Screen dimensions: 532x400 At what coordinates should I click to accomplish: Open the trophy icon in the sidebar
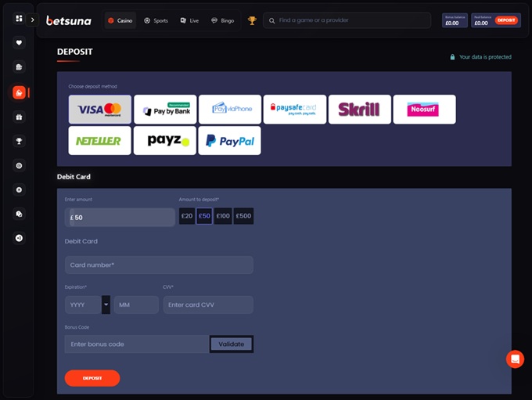coord(19,141)
